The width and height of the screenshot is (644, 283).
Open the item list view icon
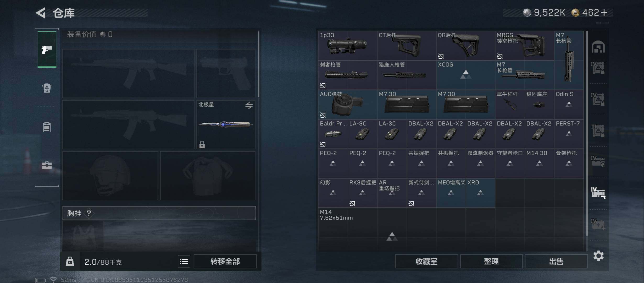tap(184, 262)
